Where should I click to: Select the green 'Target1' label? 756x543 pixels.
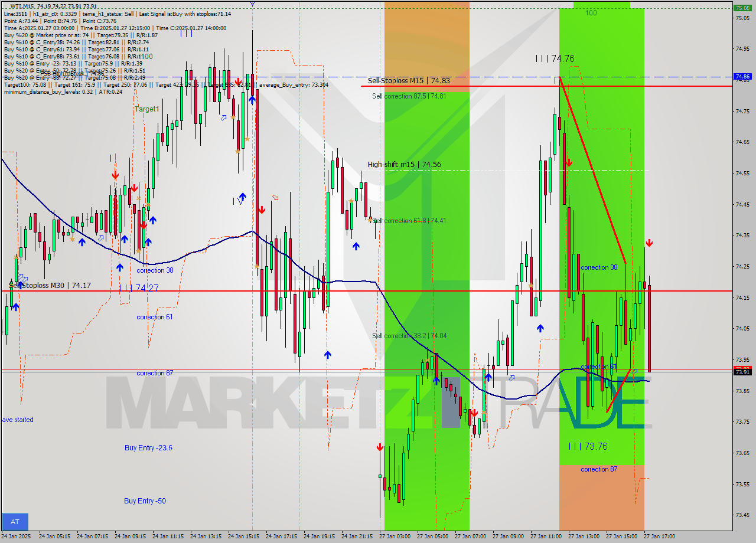tap(147, 109)
